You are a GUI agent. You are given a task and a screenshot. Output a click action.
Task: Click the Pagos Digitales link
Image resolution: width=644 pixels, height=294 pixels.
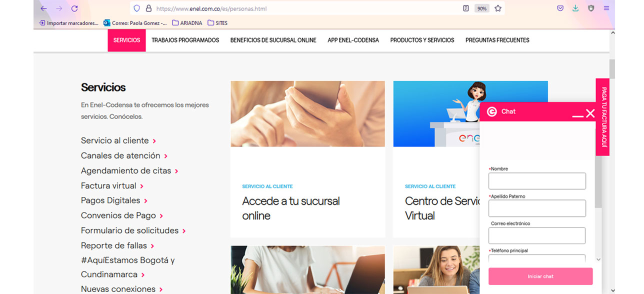point(114,200)
